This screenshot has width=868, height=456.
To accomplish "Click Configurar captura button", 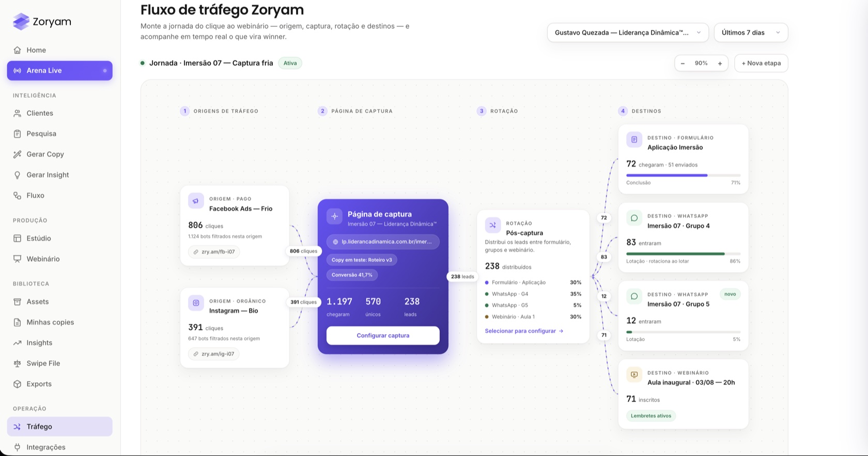I will (x=383, y=336).
